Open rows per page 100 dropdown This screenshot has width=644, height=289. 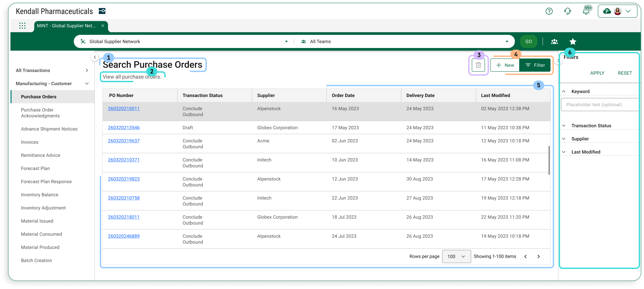pos(456,256)
